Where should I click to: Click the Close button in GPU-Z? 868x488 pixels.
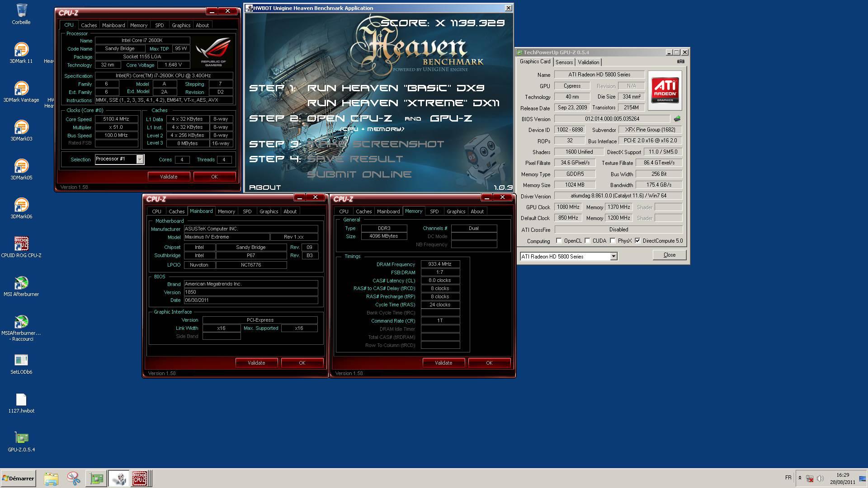pos(669,255)
